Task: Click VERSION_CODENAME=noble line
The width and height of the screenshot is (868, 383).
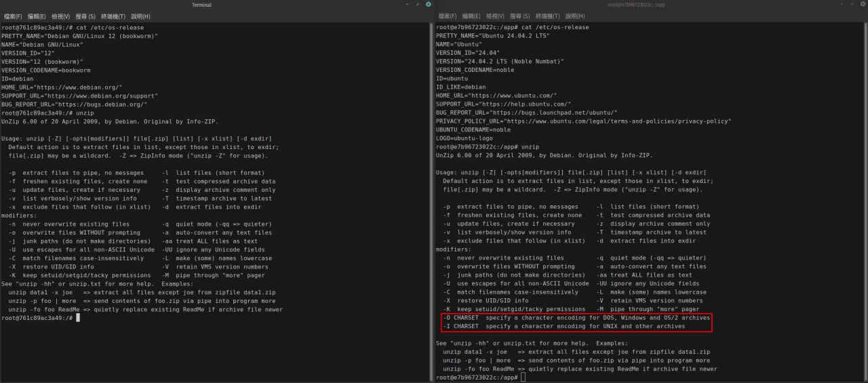Action: pyautogui.click(x=475, y=70)
